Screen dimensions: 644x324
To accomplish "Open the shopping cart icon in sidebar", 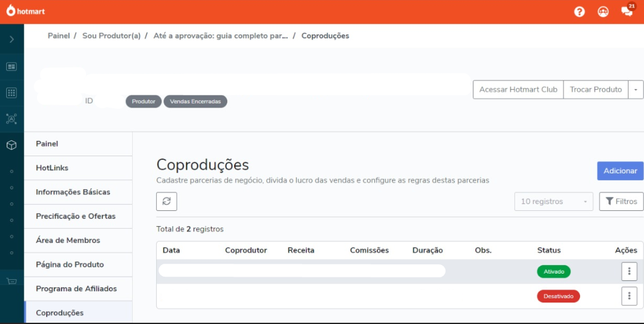I will [12, 281].
